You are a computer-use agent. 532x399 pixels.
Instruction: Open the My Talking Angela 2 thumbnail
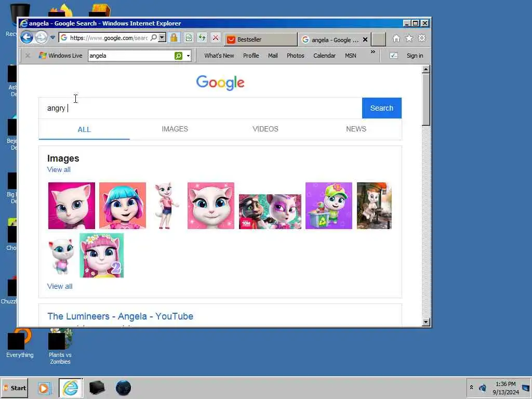tap(101, 256)
